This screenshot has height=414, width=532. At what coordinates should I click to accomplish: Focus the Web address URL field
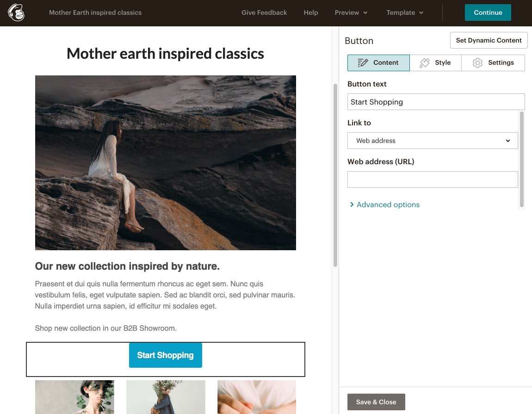click(x=432, y=179)
